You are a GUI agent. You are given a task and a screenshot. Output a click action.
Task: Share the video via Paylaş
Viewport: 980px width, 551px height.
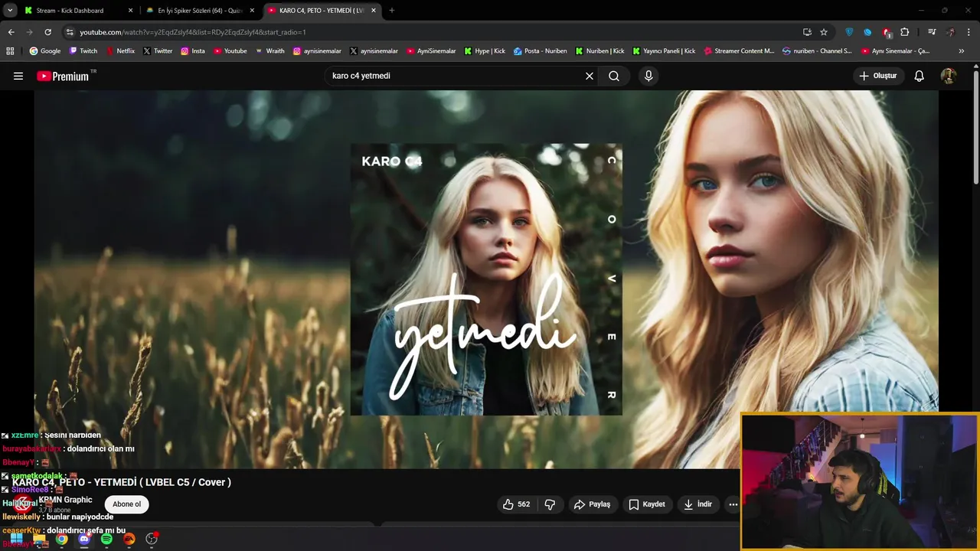click(593, 504)
